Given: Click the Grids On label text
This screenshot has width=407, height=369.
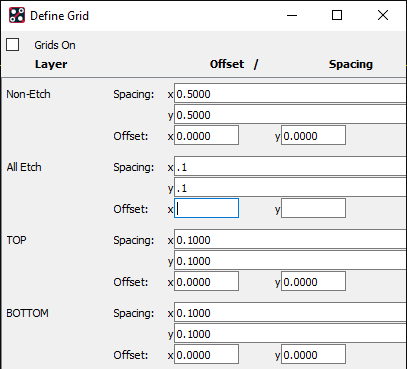Looking at the screenshot, I should pyautogui.click(x=55, y=45).
